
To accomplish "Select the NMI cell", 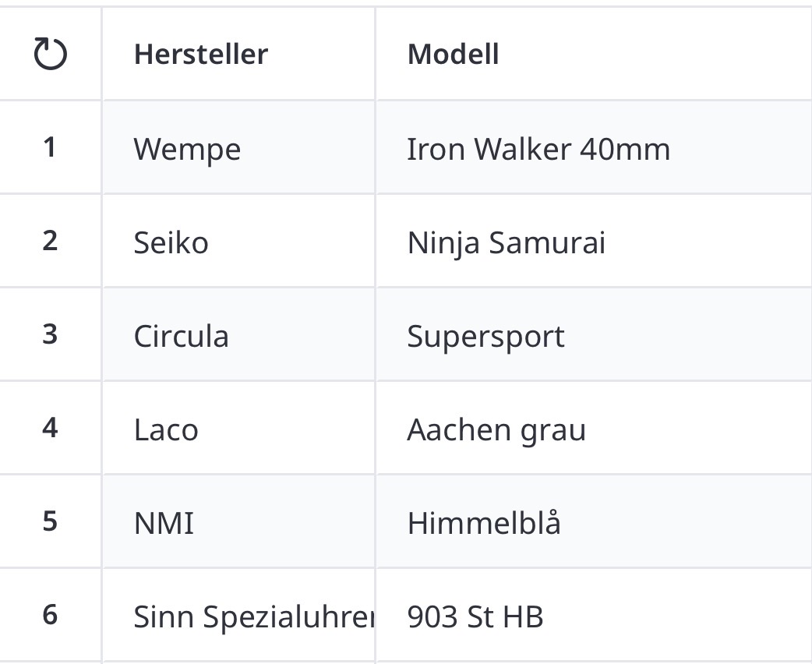I will 164,523.
